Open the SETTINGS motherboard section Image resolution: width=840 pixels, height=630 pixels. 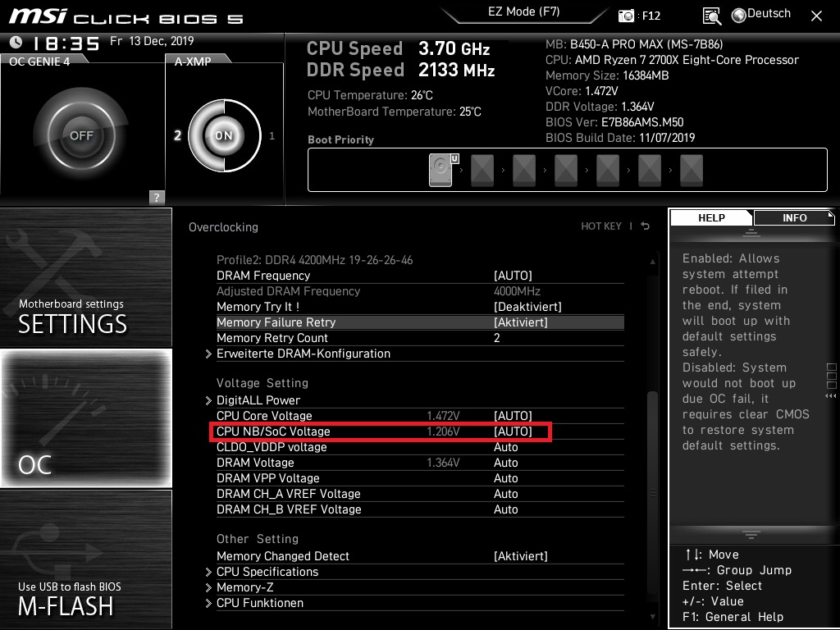coord(86,277)
